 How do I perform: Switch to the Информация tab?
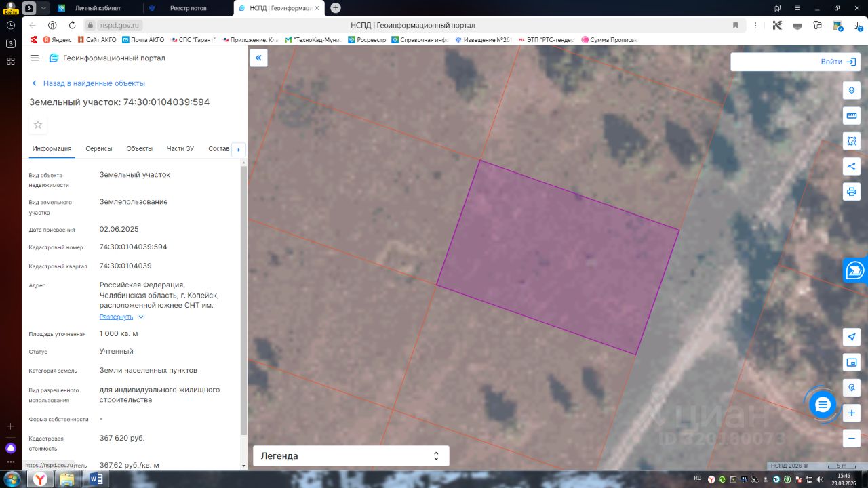(52, 149)
